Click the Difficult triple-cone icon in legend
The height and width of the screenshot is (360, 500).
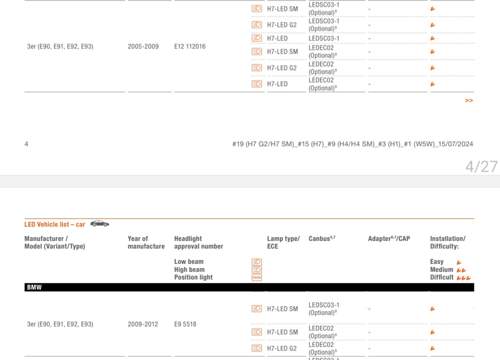point(464,278)
